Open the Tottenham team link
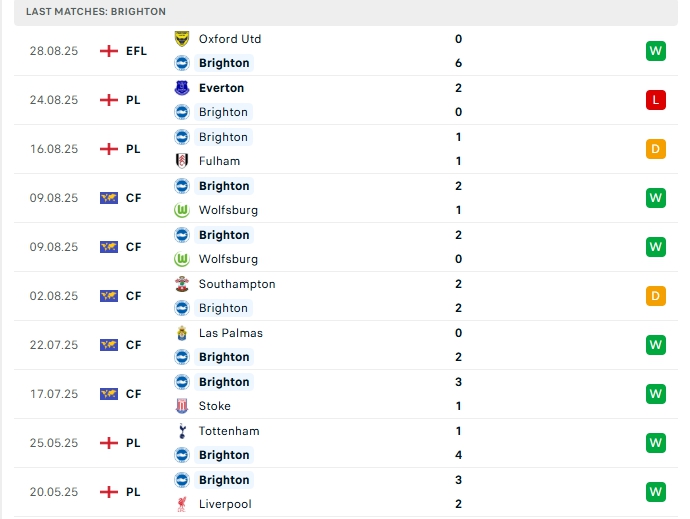This screenshot has height=519, width=690. (x=229, y=431)
